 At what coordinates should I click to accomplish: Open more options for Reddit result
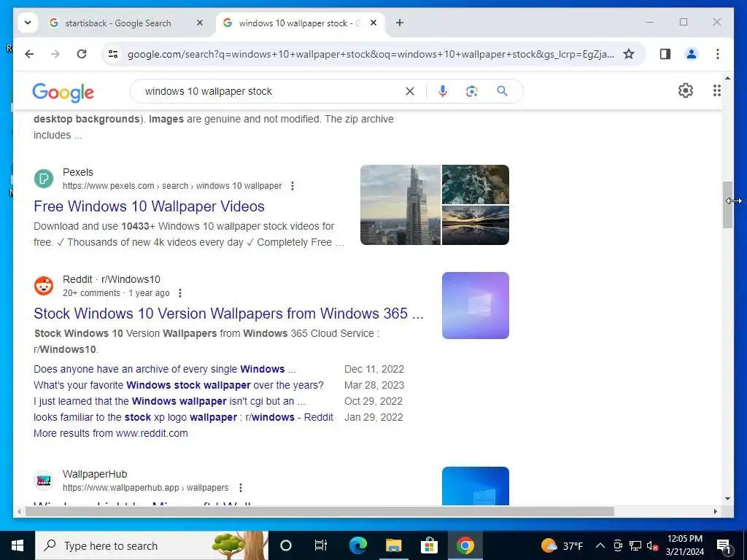coord(180,293)
